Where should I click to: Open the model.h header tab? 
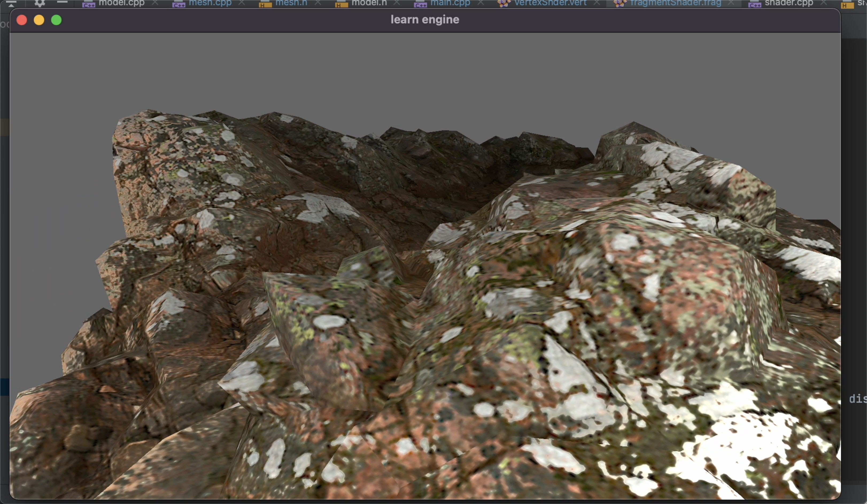369,3
